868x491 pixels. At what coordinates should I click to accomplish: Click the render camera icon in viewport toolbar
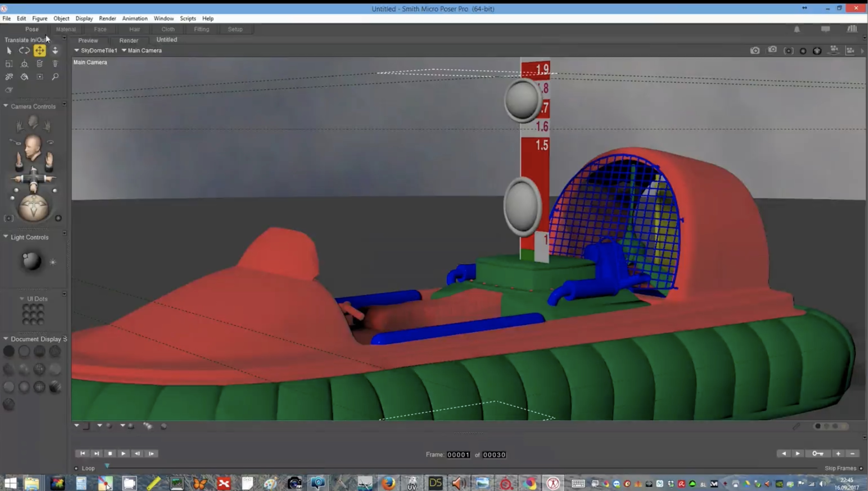pyautogui.click(x=755, y=50)
